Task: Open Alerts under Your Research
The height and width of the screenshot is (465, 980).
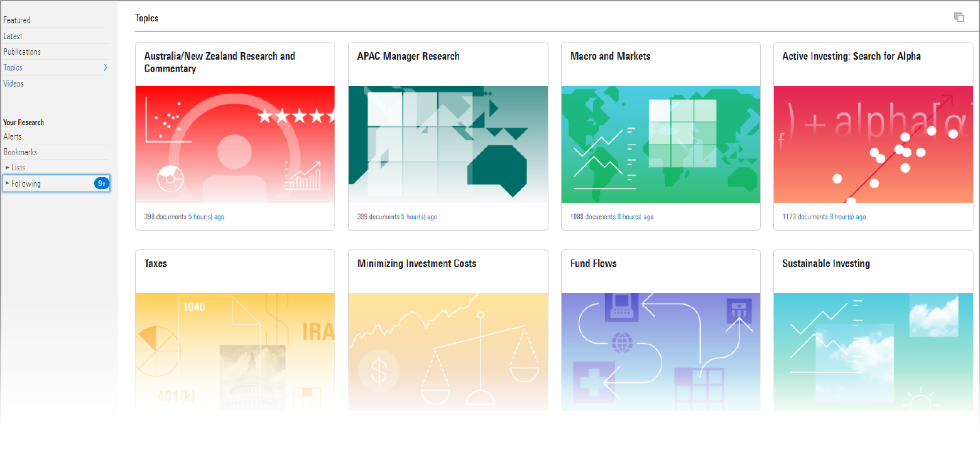Action: point(13,136)
